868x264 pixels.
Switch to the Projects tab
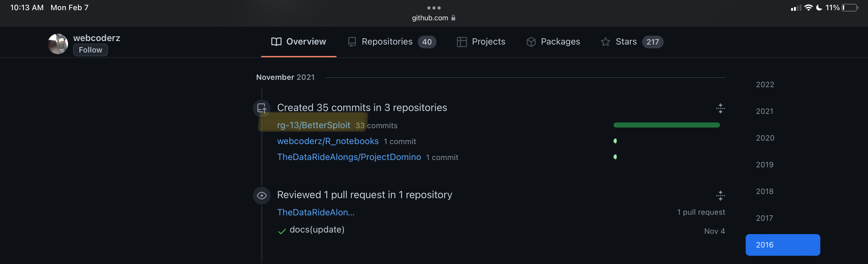pos(481,42)
